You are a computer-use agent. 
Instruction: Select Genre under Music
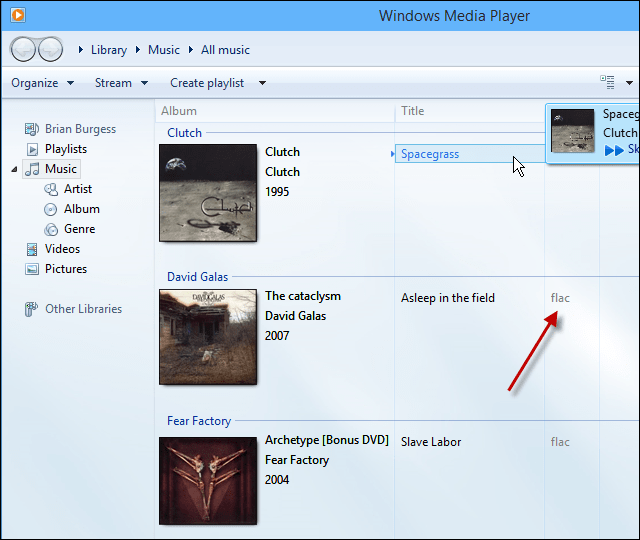(x=80, y=229)
